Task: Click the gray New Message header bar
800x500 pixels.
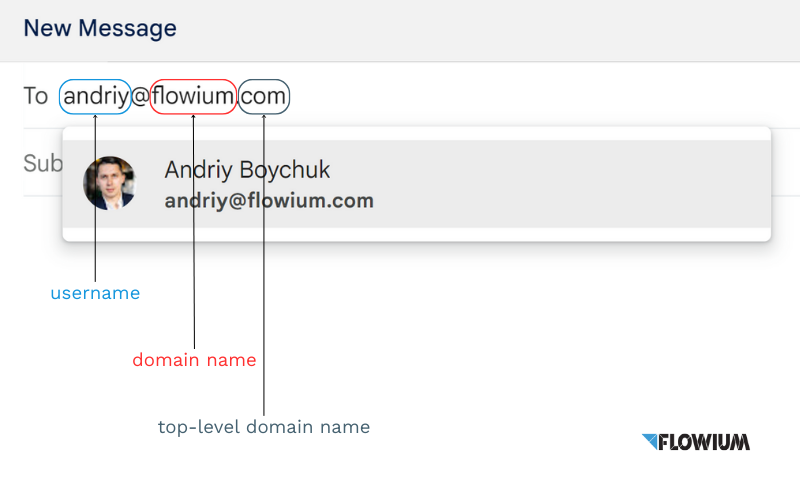Action: point(500,30)
